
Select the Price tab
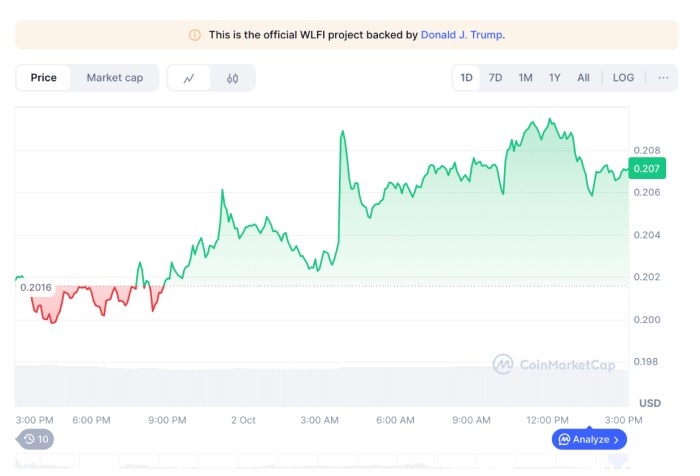44,78
